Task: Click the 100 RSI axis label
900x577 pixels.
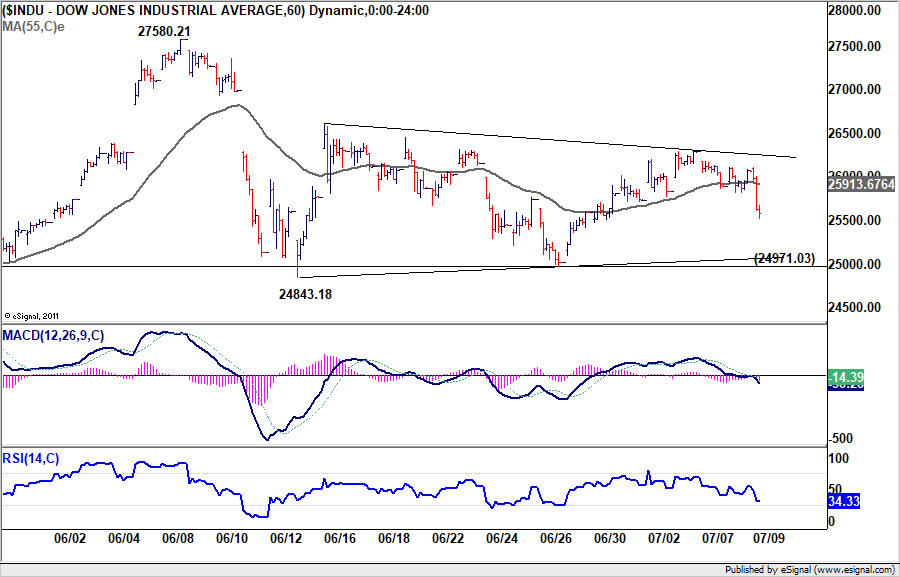Action: tap(839, 458)
